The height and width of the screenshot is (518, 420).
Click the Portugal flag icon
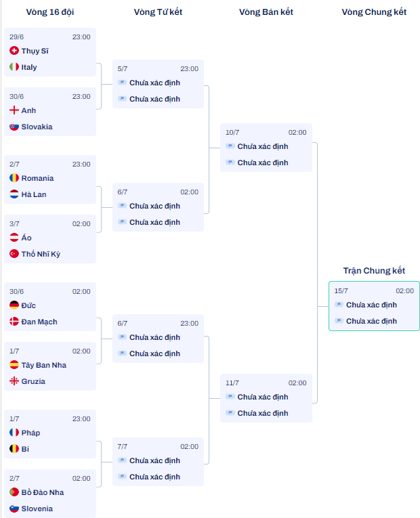[14, 492]
